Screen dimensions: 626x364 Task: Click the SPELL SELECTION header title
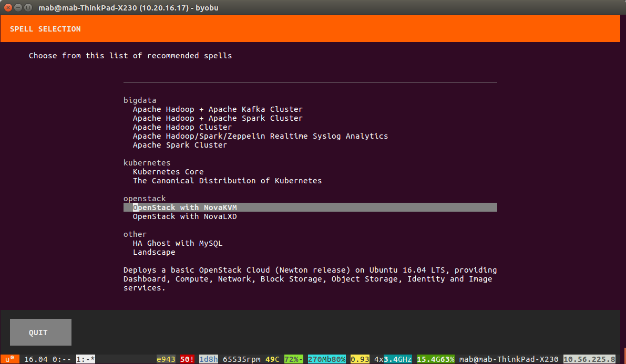[45, 29]
